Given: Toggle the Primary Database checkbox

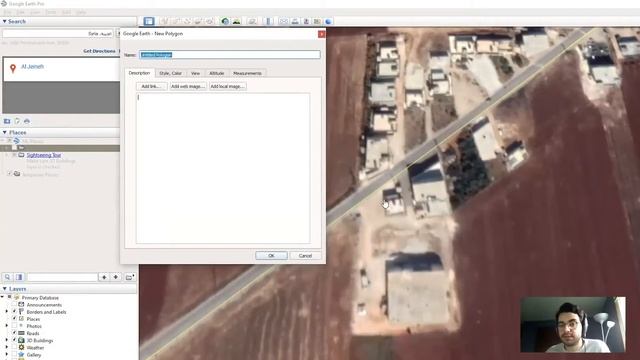Looking at the screenshot, I should (x=10, y=298).
